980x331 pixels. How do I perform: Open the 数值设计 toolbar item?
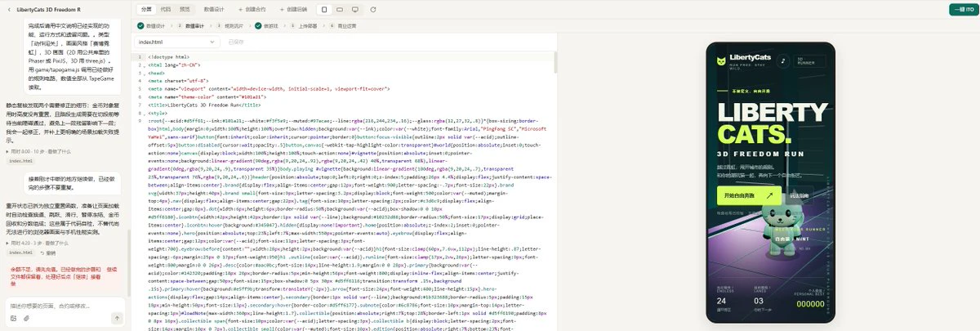pos(212,9)
